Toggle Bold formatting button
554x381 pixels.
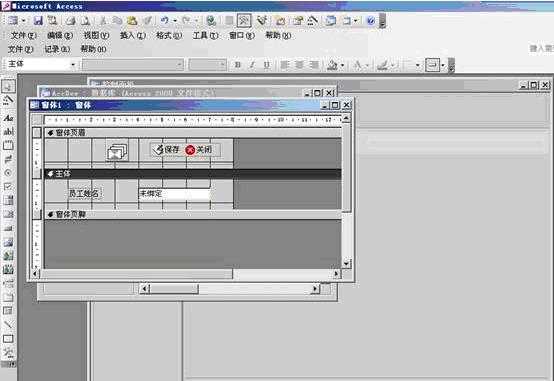tap(238, 65)
